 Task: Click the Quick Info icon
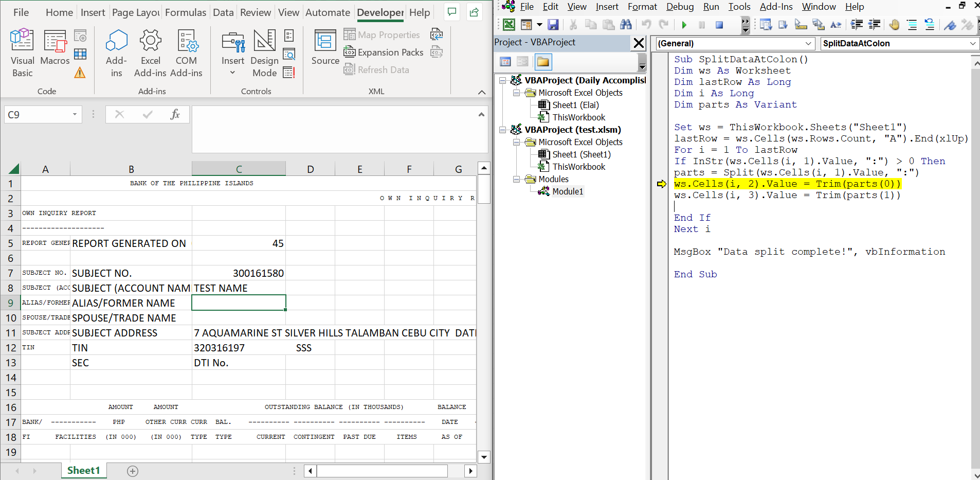pyautogui.click(x=801, y=24)
